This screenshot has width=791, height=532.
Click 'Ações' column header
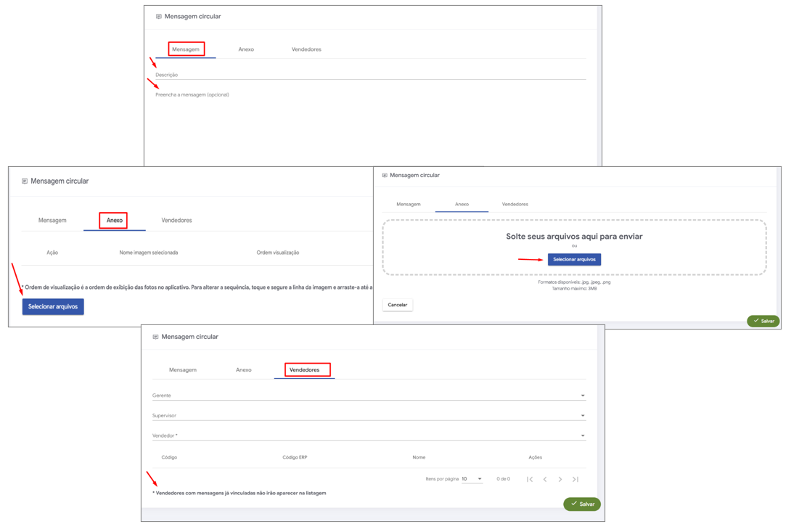point(536,457)
